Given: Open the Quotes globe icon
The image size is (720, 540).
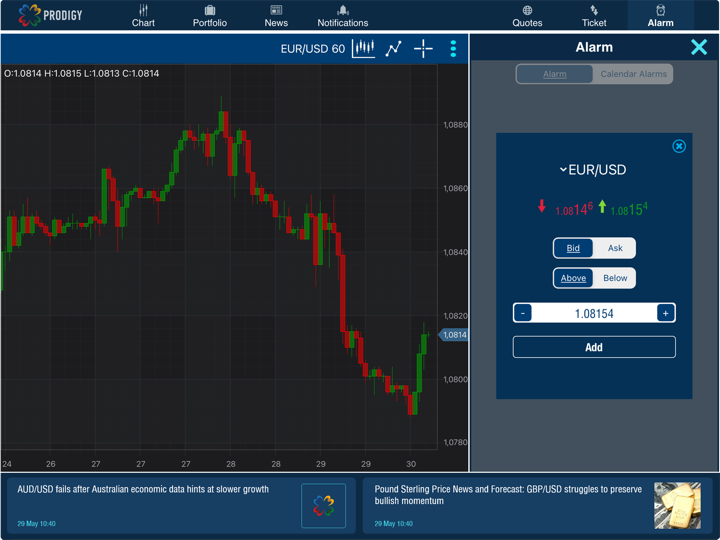Looking at the screenshot, I should (x=527, y=11).
